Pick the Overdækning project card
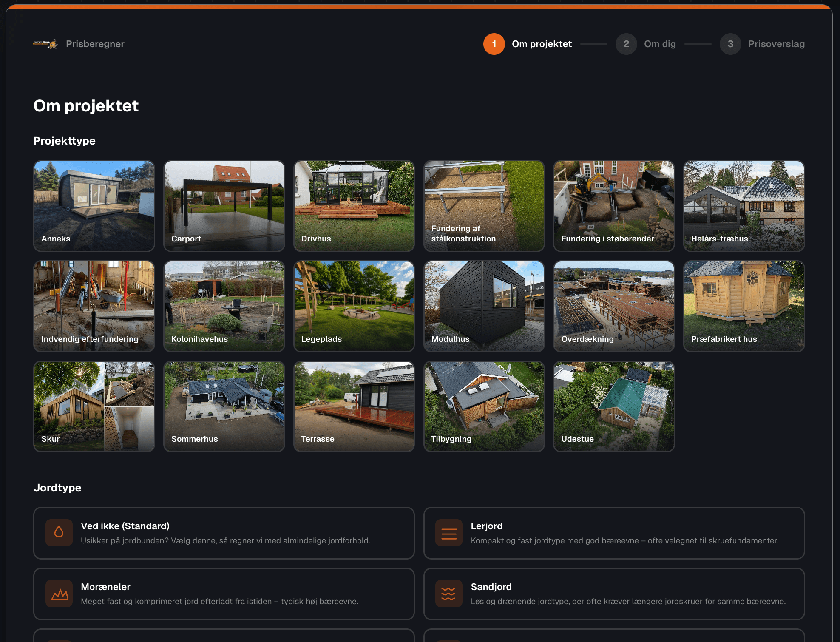 (614, 306)
